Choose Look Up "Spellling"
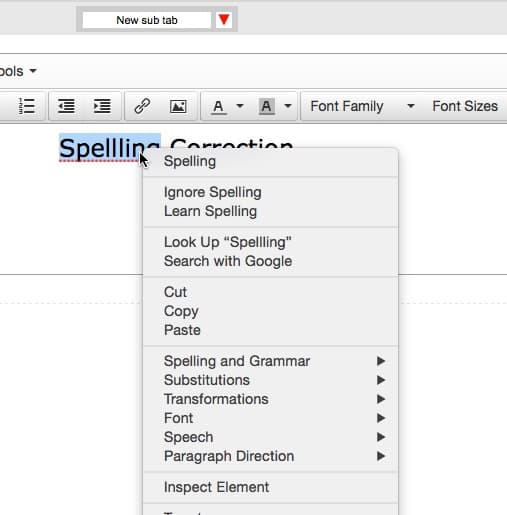507x515 pixels. 270,242
